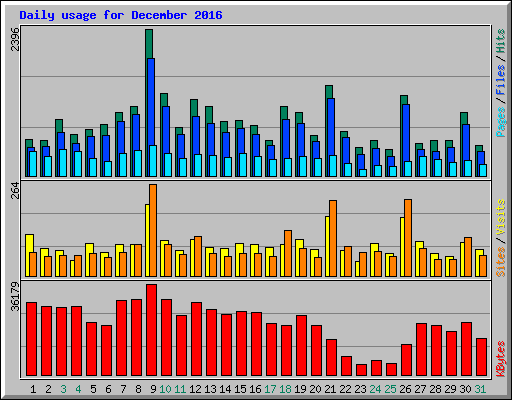
Task: Click the tallest dark green Hits bar, day 9
Action: (x=149, y=44)
